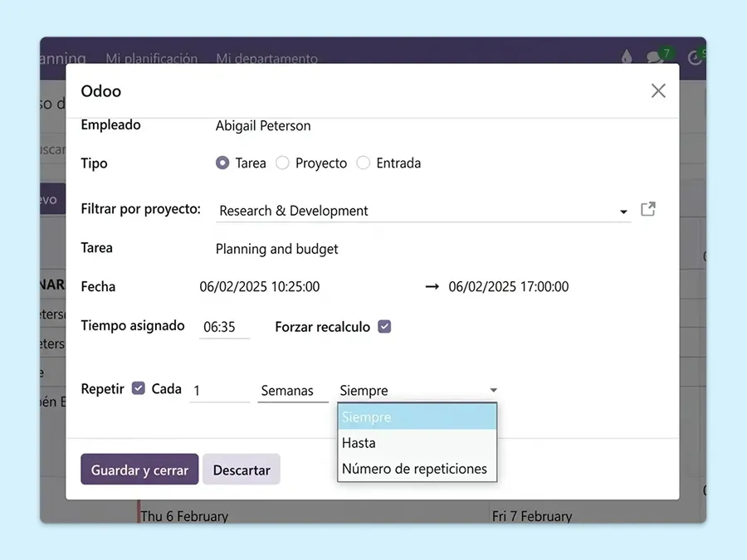This screenshot has width=747, height=560.
Task: Select the Proyecto radio button
Action: (x=281, y=163)
